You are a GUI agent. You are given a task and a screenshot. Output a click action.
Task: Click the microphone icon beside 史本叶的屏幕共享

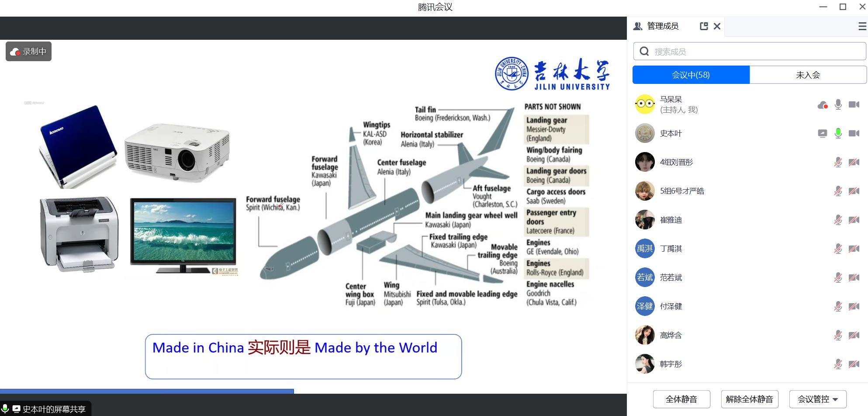click(5, 409)
